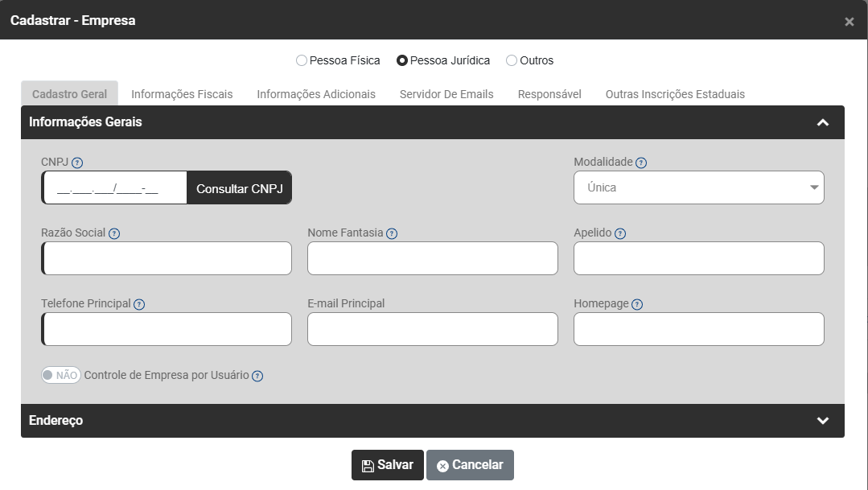Select the Pessoa Física radio option
868x490 pixels.
tap(302, 60)
